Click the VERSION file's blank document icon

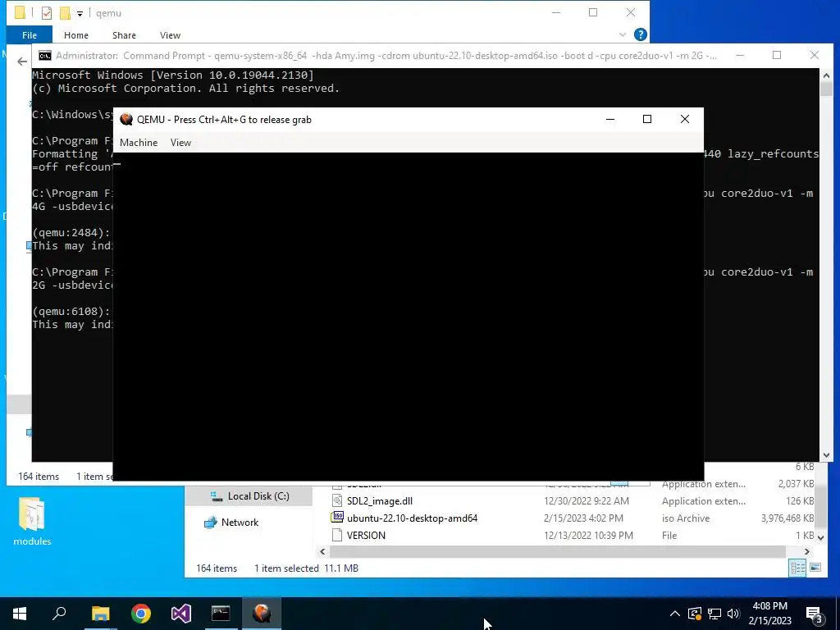tap(337, 535)
